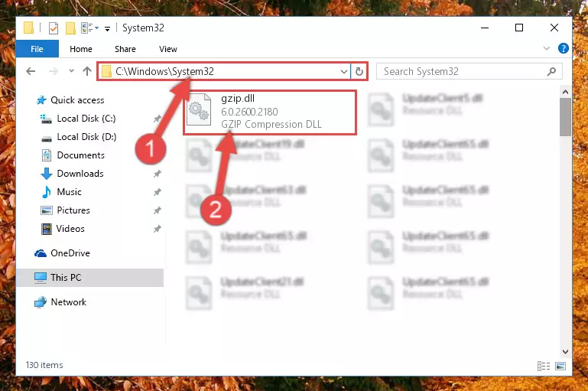Refresh the System32 folder
This screenshot has height=391, width=588.
[359, 71]
